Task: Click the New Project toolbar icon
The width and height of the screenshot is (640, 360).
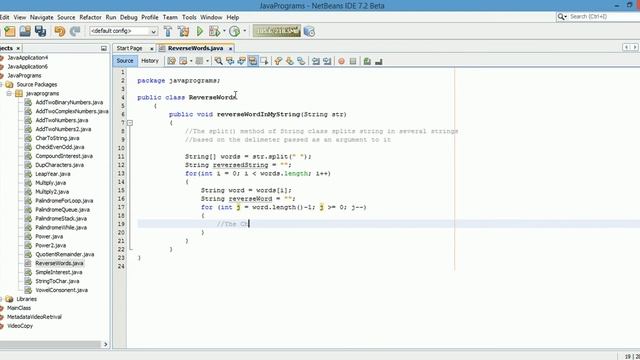Action: click(x=9, y=31)
